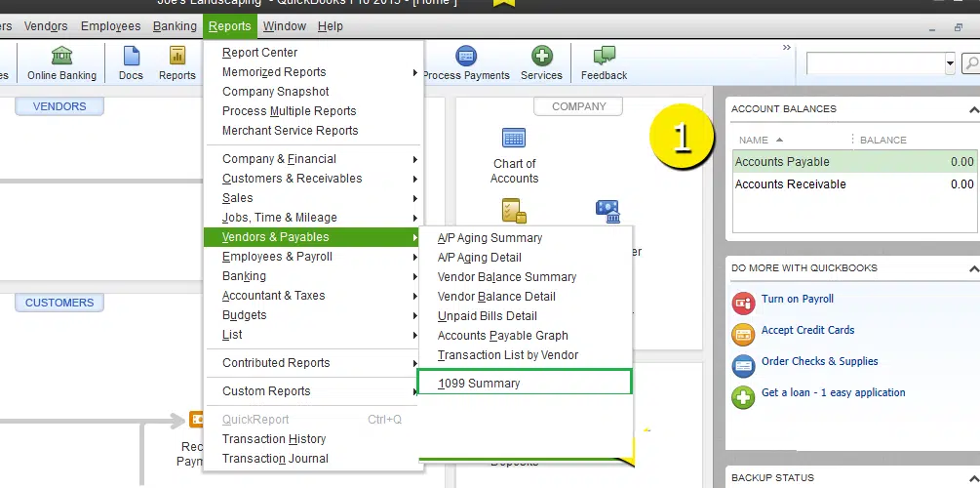Open Online Banking from the toolbar
The width and height of the screenshot is (980, 488).
coord(61,63)
